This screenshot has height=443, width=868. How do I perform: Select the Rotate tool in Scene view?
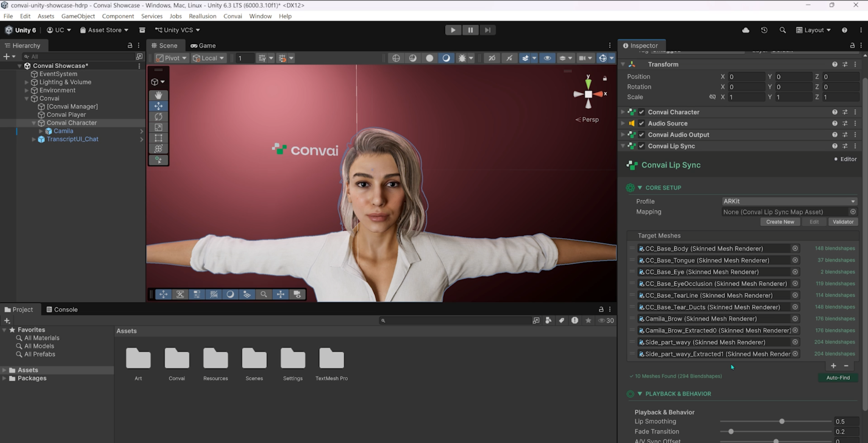[159, 117]
